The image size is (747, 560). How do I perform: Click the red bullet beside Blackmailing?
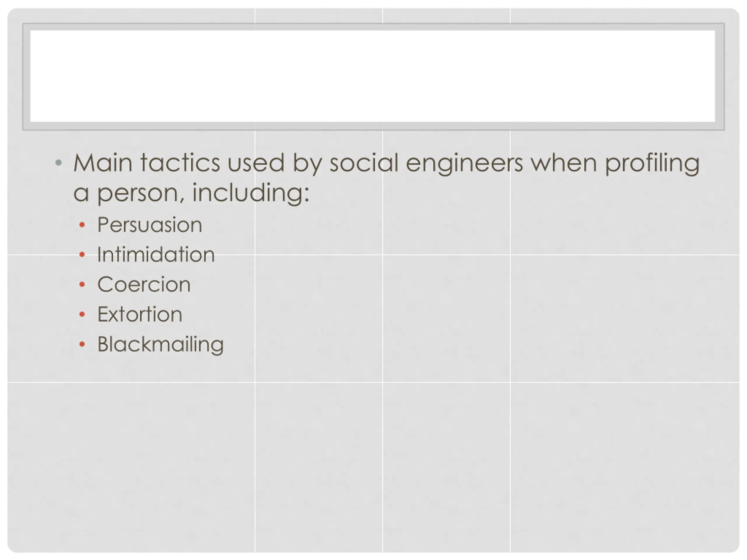coord(82,344)
